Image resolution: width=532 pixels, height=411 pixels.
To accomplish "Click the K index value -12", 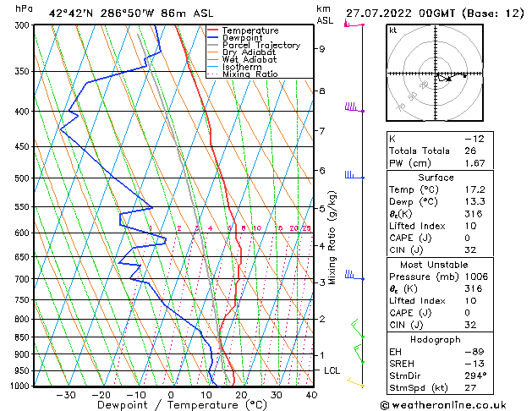I will click(x=474, y=139).
